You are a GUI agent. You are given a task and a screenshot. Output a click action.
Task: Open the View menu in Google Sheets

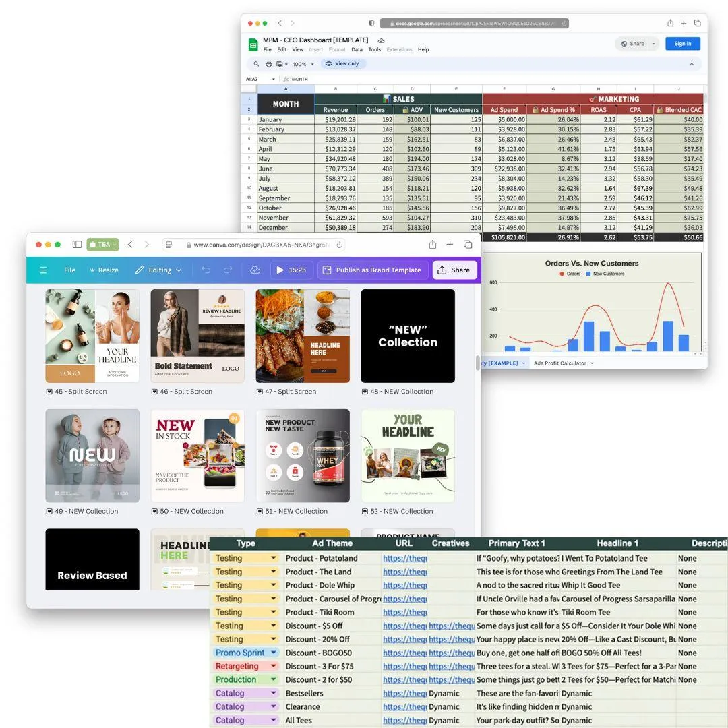click(298, 50)
